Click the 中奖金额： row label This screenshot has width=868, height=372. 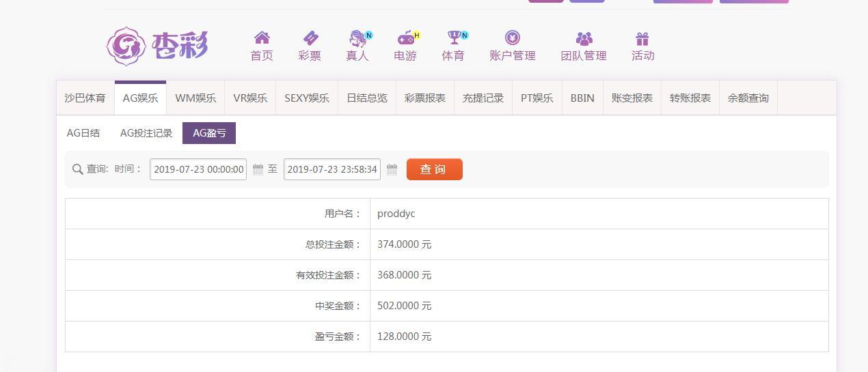pyautogui.click(x=338, y=306)
